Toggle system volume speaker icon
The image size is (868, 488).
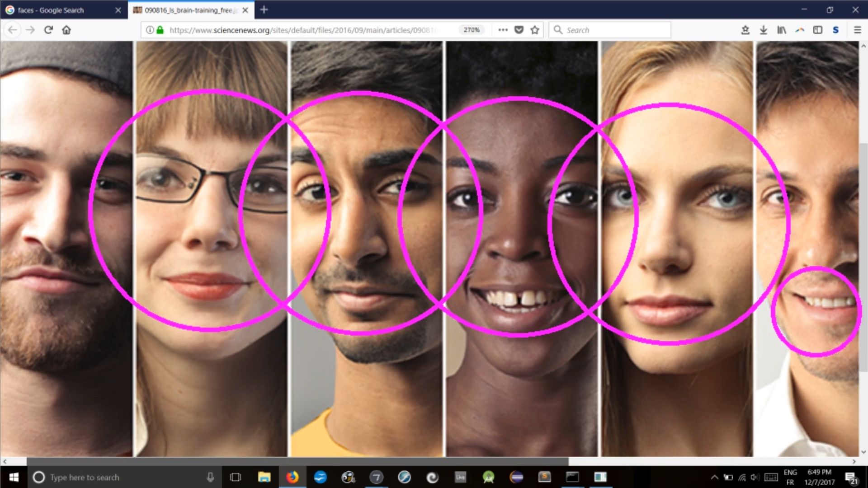[755, 477]
